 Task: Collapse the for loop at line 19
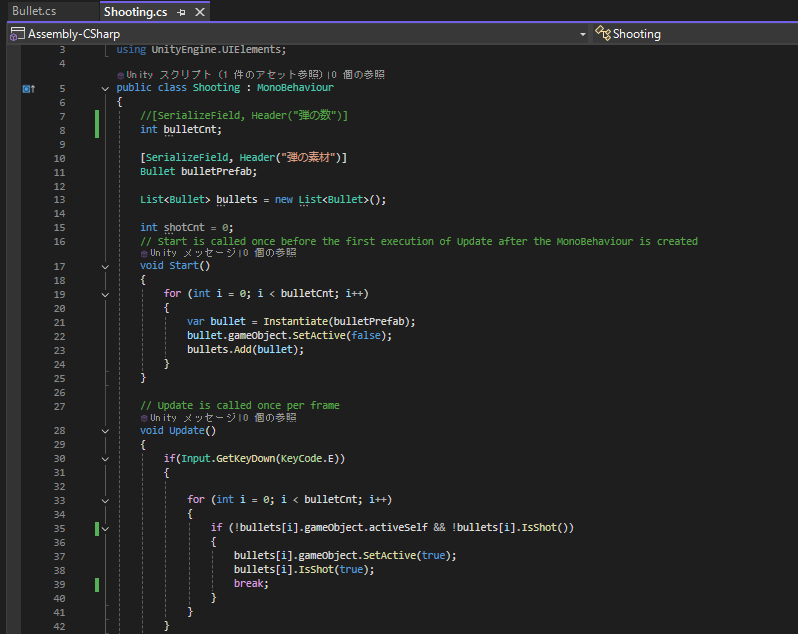point(105,295)
